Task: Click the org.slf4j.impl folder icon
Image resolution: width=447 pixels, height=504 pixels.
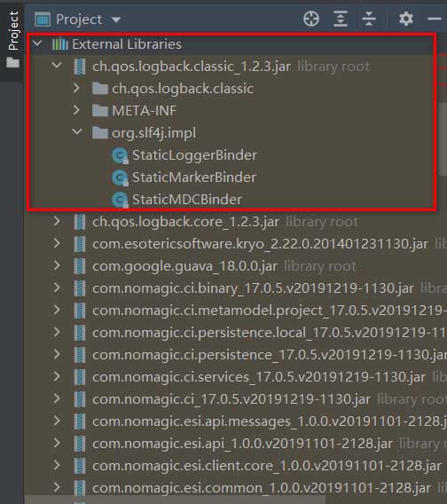Action: (x=100, y=133)
